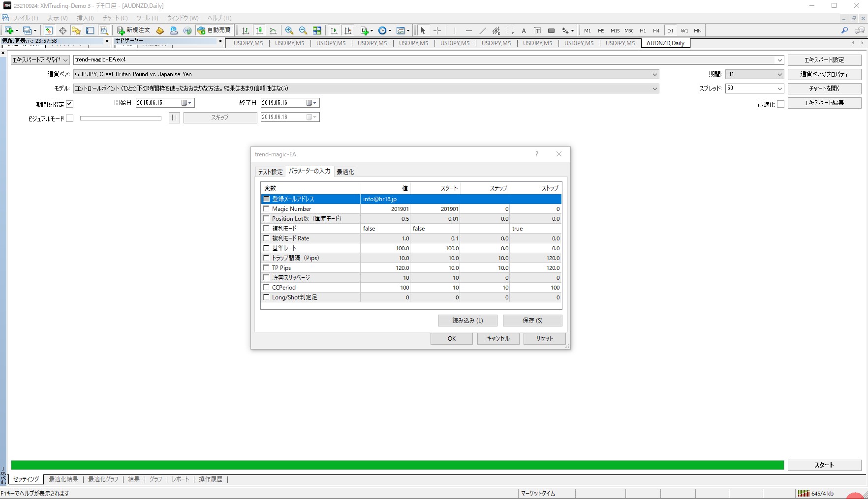Click OK in trend-magic-EA dialog
Image resolution: width=868 pixels, height=499 pixels.
point(452,339)
